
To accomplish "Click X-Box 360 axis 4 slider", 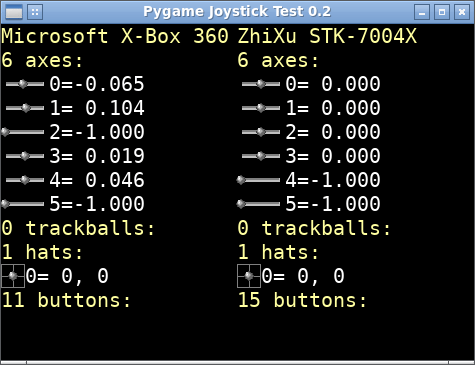I will (25, 180).
